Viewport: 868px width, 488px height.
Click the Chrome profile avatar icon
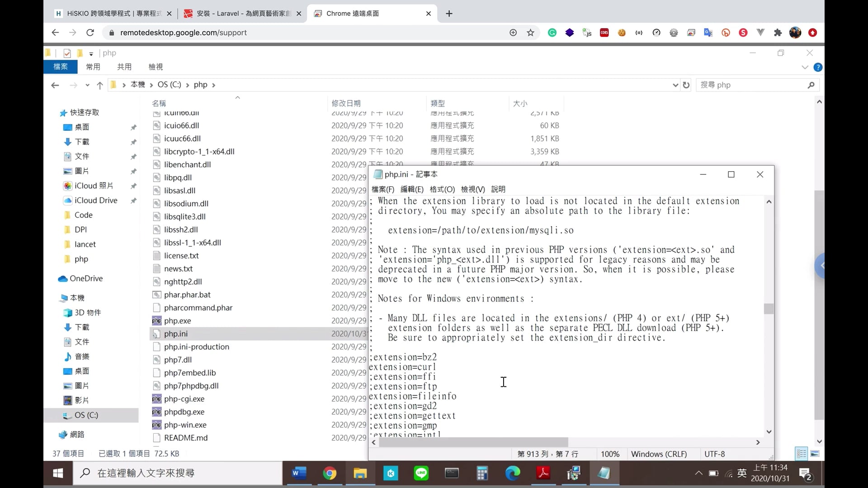point(795,33)
